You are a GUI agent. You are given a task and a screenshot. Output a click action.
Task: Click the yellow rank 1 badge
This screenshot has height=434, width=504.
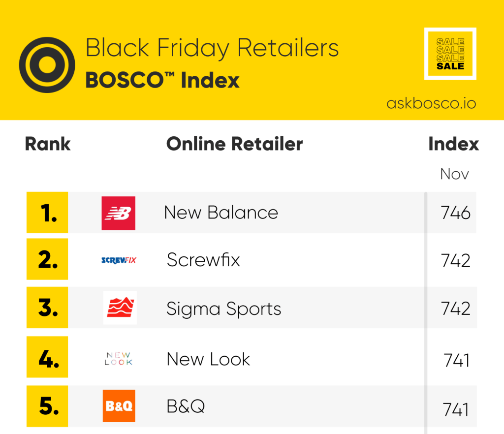point(47,213)
